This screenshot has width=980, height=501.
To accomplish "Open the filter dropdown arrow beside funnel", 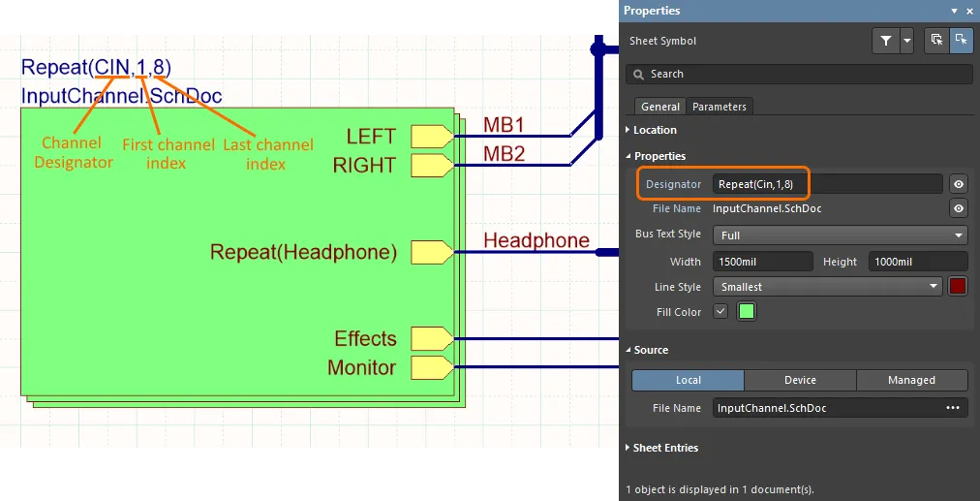I will [x=906, y=41].
